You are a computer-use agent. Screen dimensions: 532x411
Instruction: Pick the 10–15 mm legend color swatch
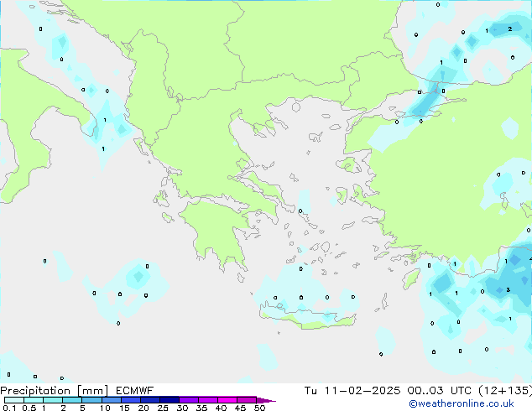(111, 400)
